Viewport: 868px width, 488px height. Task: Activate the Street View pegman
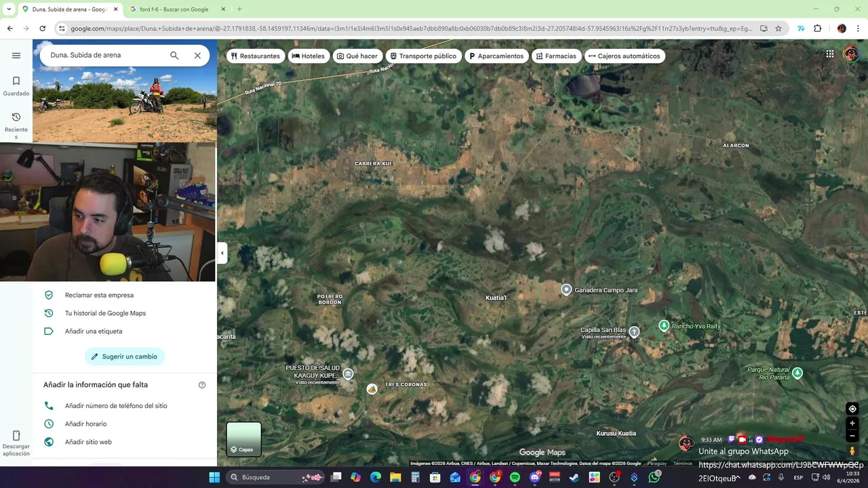click(x=852, y=451)
